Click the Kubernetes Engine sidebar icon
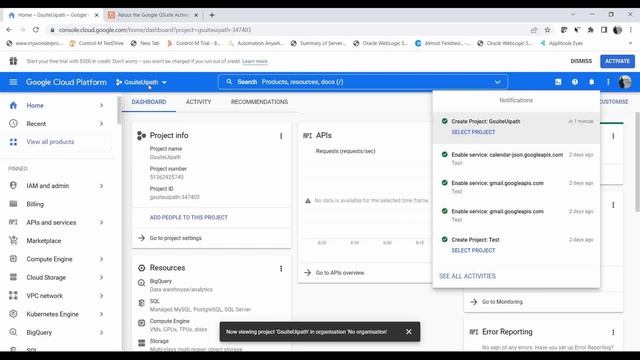Viewport: 640px width, 360px height. [13, 314]
